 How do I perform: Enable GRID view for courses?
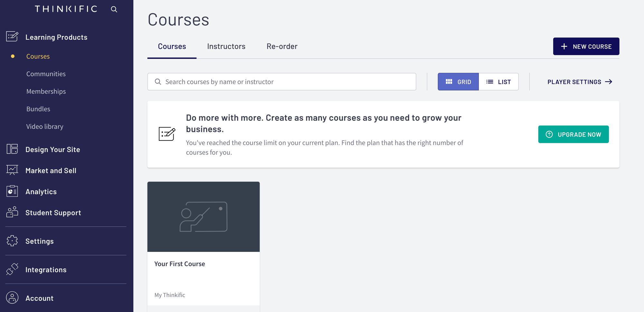[x=458, y=81]
